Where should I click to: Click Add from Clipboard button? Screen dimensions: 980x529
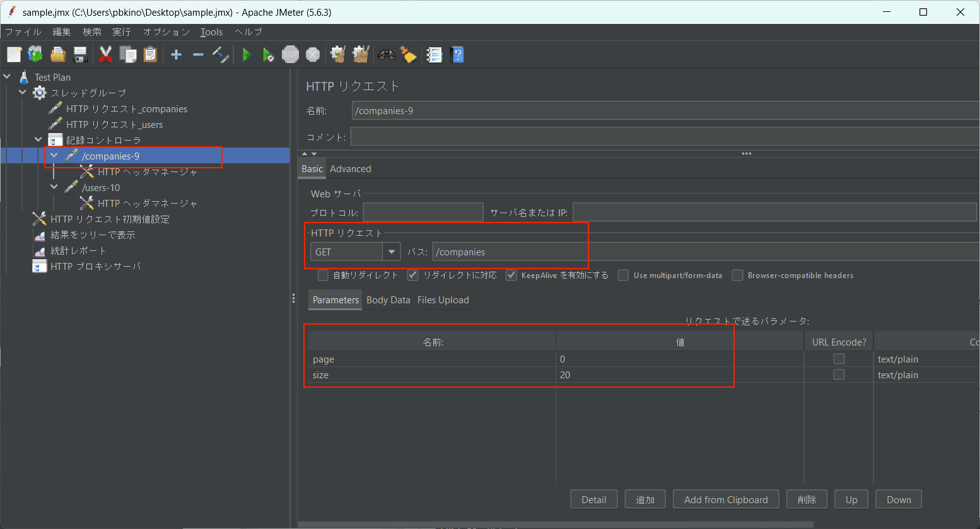point(726,499)
